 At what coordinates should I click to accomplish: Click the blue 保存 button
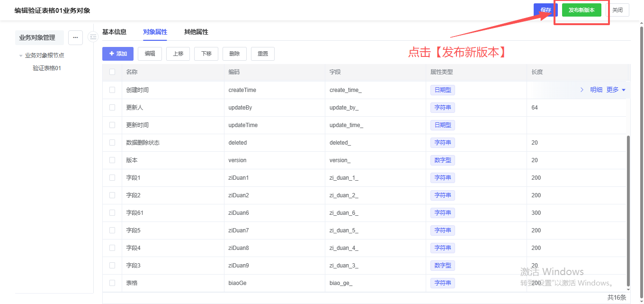point(545,10)
